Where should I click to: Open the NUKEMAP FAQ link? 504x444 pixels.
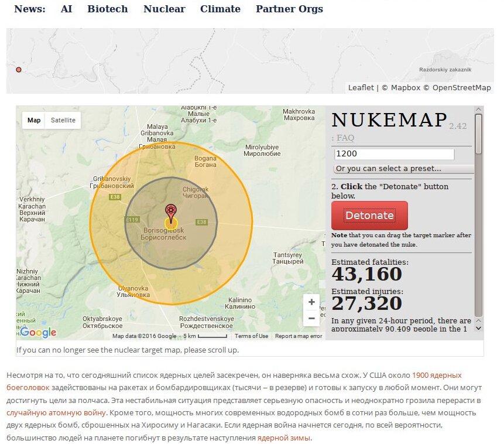[x=345, y=138]
